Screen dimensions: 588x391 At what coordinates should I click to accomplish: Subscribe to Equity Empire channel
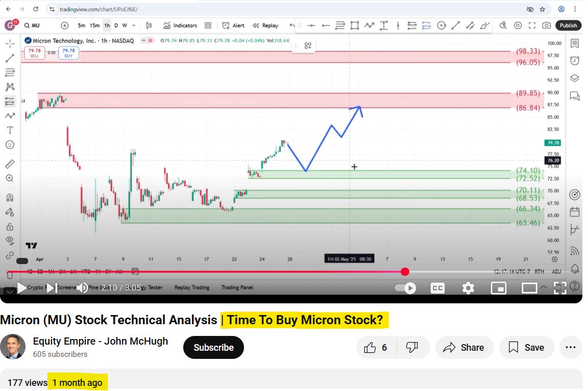pyautogui.click(x=213, y=348)
